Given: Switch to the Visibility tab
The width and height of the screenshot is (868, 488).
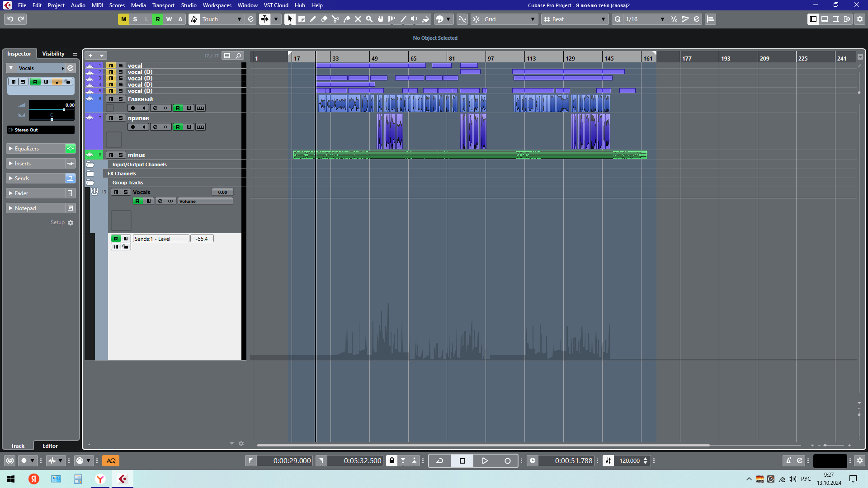Looking at the screenshot, I should pyautogui.click(x=53, y=54).
